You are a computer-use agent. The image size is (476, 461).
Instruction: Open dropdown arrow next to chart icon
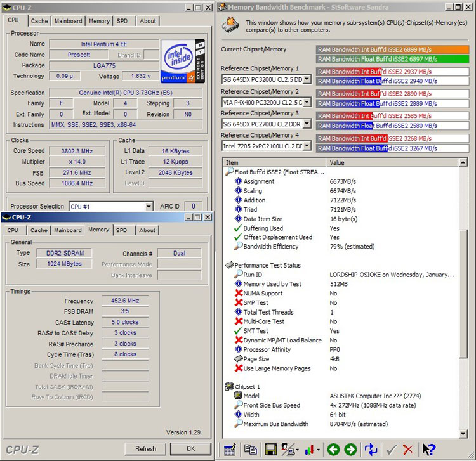[318, 450]
